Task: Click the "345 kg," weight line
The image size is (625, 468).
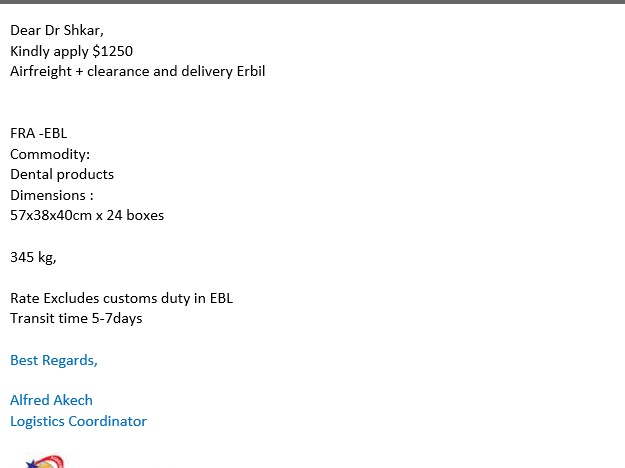Action: tap(33, 257)
